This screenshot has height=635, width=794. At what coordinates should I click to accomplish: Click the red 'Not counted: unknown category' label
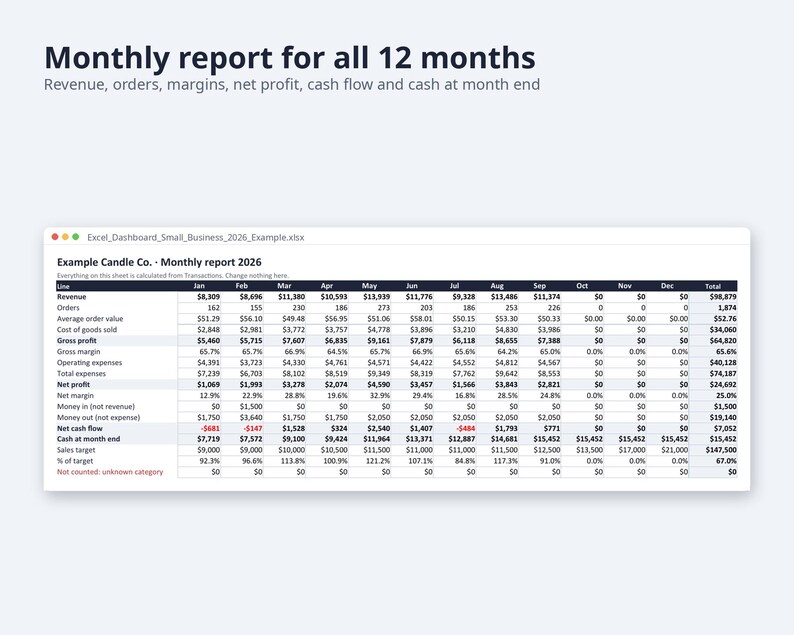pos(110,472)
